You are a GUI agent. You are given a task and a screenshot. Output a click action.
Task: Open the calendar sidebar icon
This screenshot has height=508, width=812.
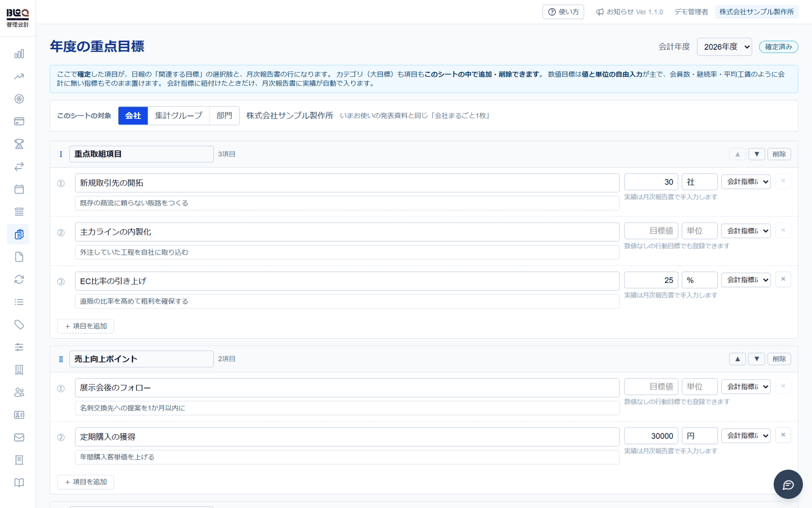point(19,189)
